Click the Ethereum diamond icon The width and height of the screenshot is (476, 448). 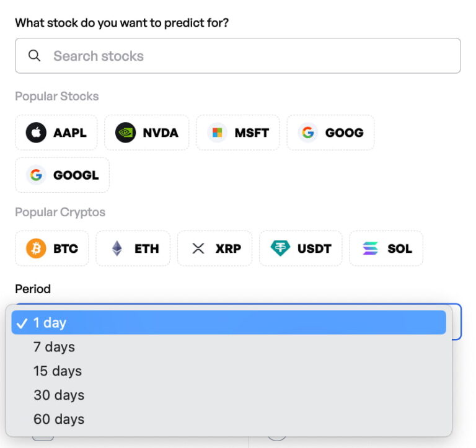[117, 248]
